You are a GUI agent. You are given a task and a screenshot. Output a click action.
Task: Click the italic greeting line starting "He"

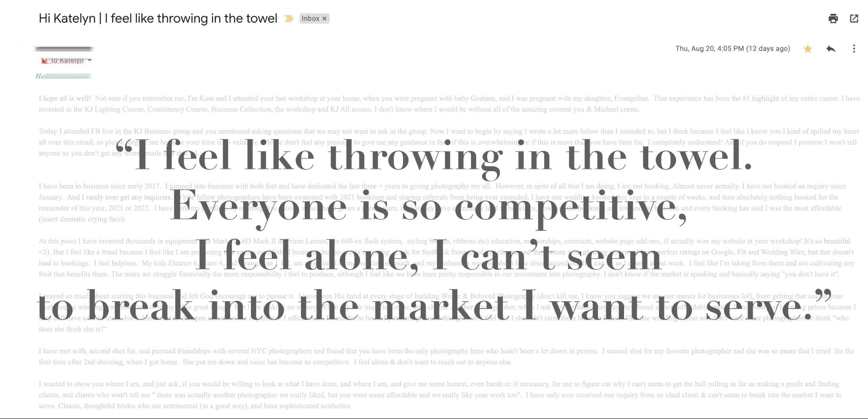pyautogui.click(x=63, y=76)
